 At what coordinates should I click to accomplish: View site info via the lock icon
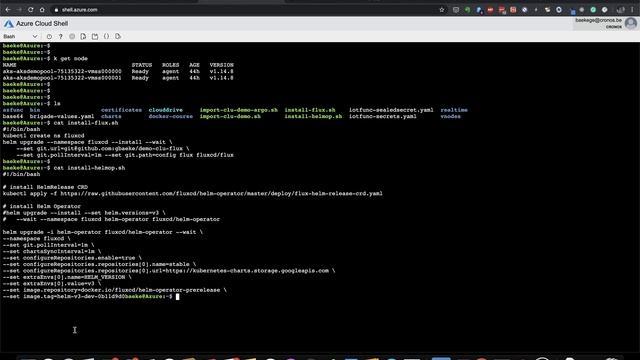pyautogui.click(x=56, y=9)
